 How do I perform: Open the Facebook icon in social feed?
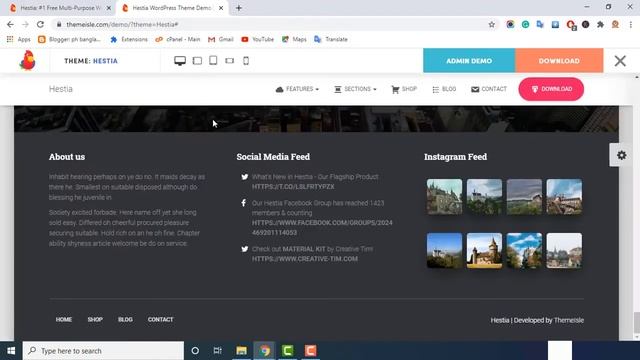tap(244, 203)
